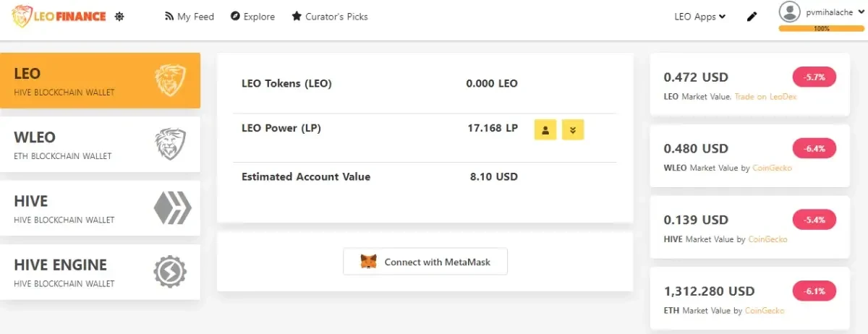Click the 100% voting power bar
This screenshot has width=868, height=334.
coord(822,29)
